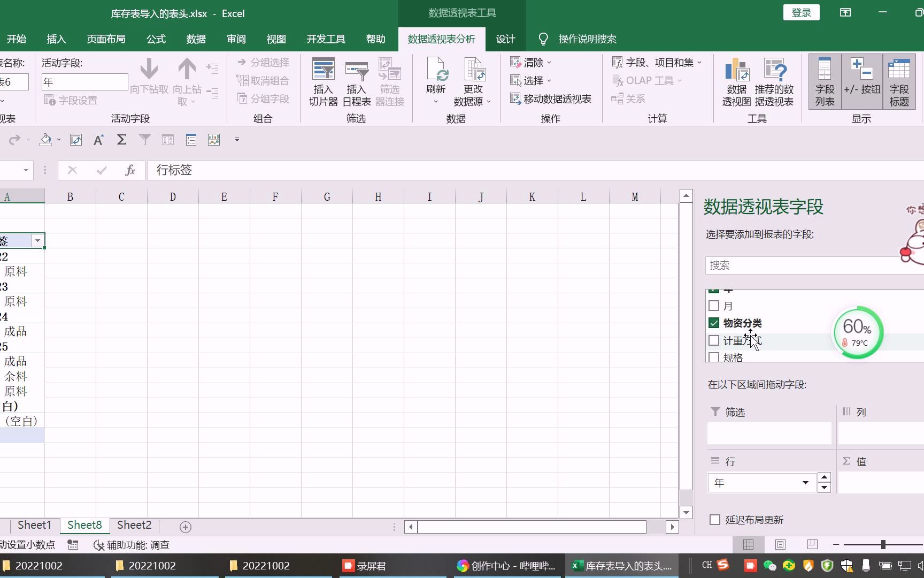This screenshot has height=578, width=924.
Task: Open the 年 dropdown in 行 area
Action: tap(806, 482)
